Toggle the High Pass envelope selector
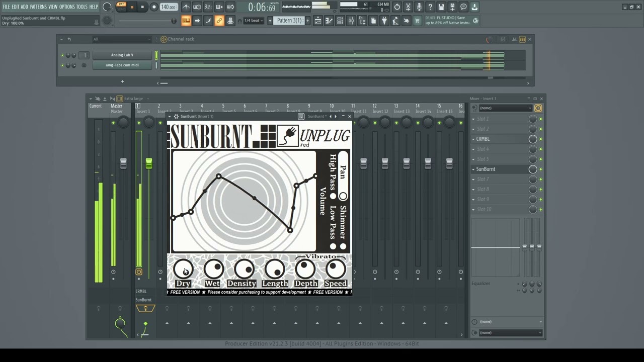 click(x=333, y=196)
